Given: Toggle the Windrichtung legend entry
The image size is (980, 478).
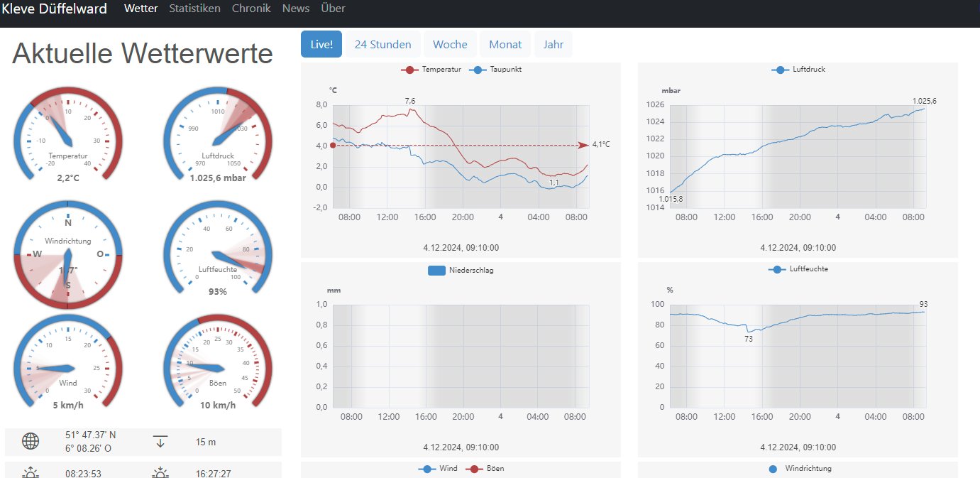Looking at the screenshot, I should tap(800, 469).
